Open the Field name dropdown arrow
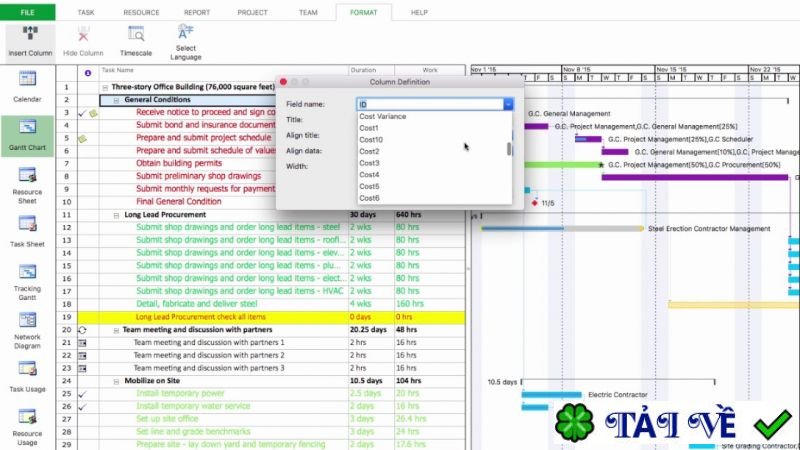The image size is (800, 450). (508, 104)
